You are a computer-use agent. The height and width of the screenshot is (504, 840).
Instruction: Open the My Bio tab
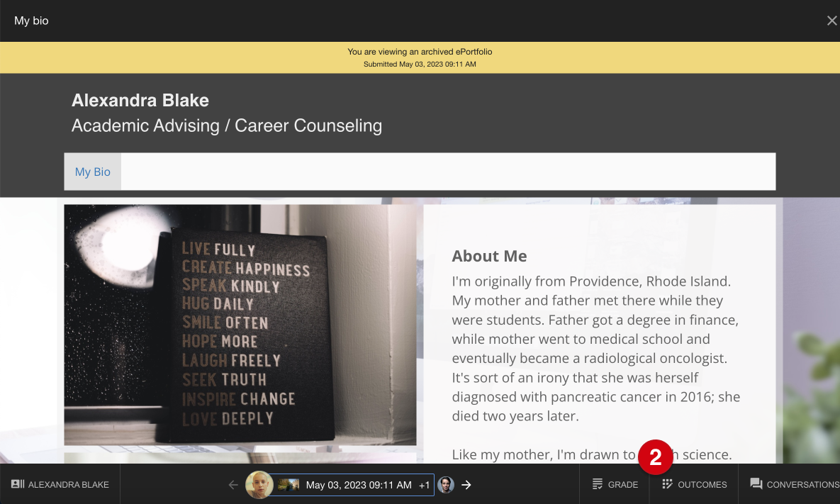pyautogui.click(x=93, y=172)
